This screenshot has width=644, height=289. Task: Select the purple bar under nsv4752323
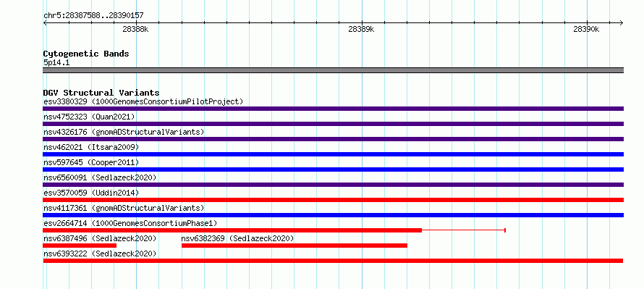333,124
